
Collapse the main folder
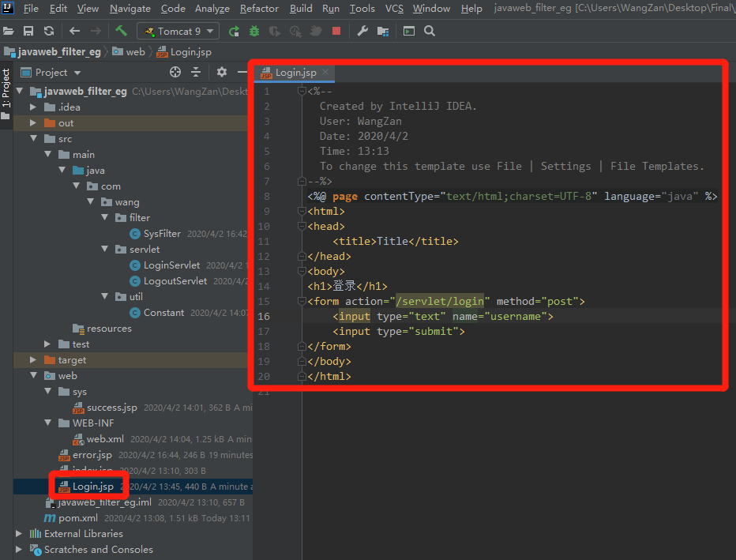tap(48, 154)
